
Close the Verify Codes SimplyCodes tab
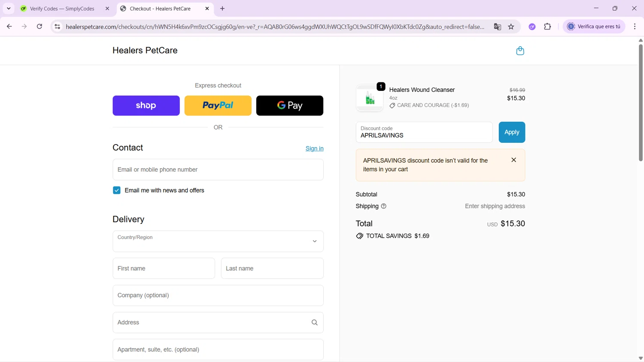107,9
